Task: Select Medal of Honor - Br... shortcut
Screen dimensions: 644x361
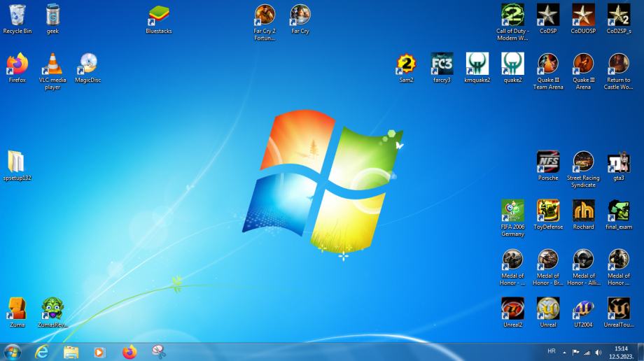Action: pyautogui.click(x=548, y=267)
